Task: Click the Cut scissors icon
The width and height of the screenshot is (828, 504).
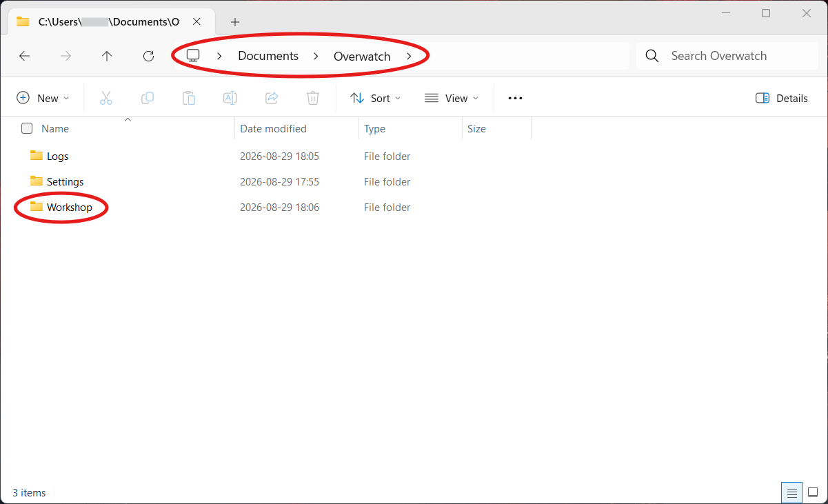Action: pyautogui.click(x=106, y=98)
